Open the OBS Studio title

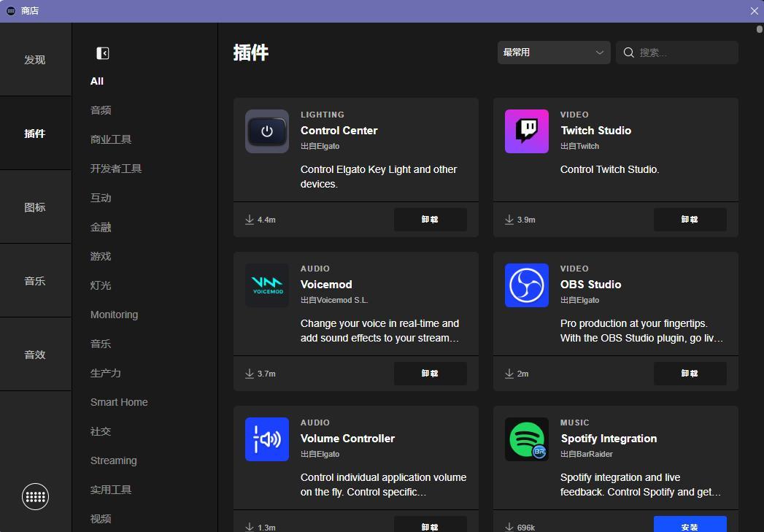tap(590, 285)
